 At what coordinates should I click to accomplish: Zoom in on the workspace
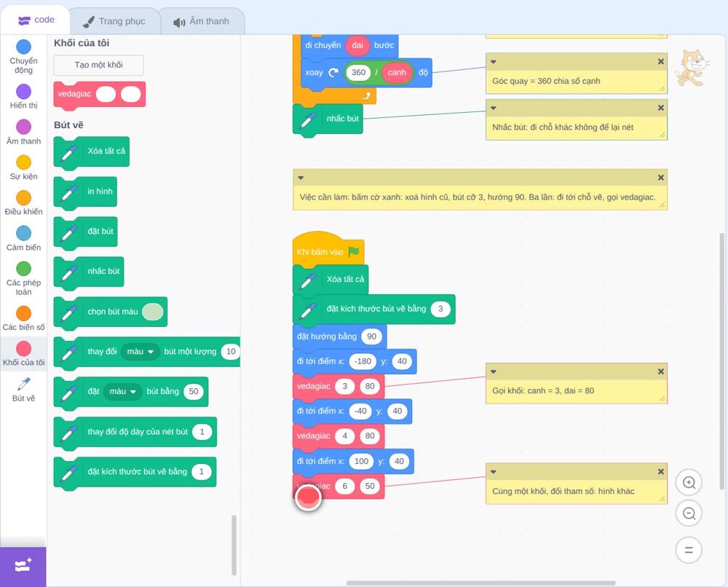(689, 483)
